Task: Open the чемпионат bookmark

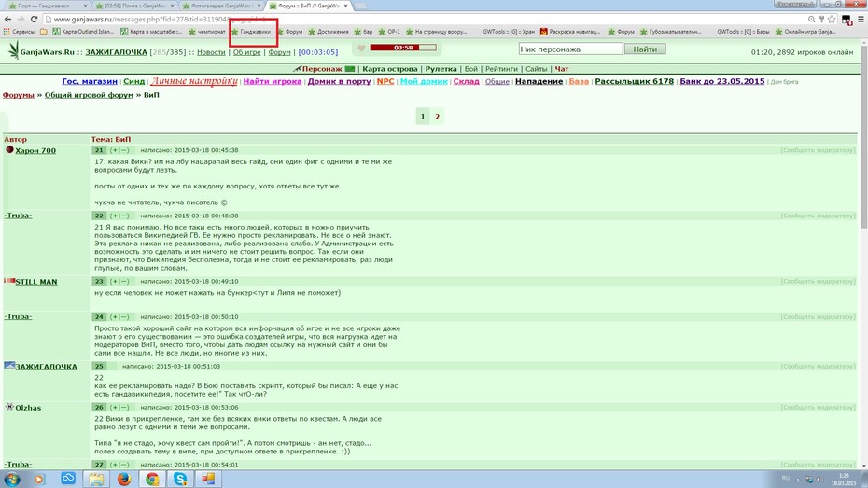Action: [207, 32]
